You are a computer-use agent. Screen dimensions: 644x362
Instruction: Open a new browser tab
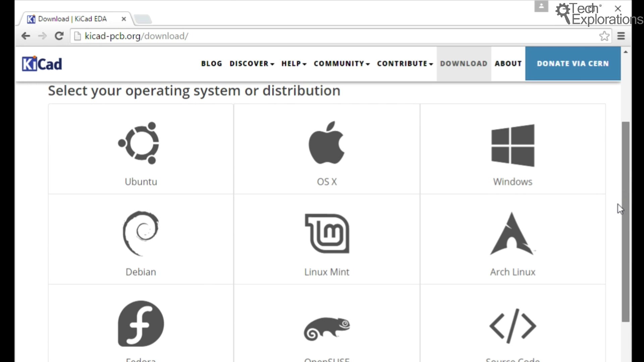(x=143, y=19)
